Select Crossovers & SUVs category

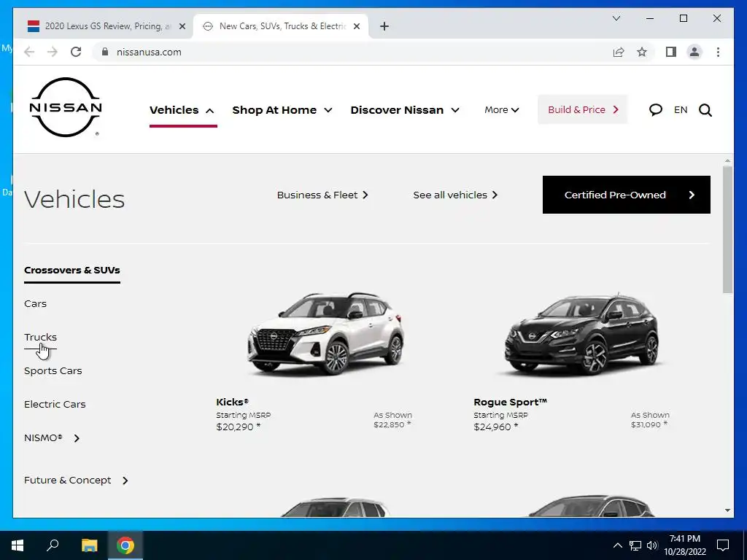tap(72, 270)
